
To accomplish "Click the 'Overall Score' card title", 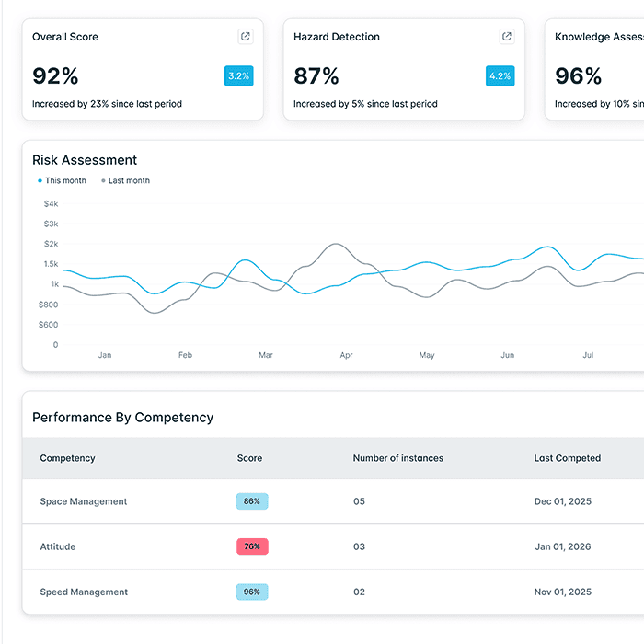I will 65,37.
